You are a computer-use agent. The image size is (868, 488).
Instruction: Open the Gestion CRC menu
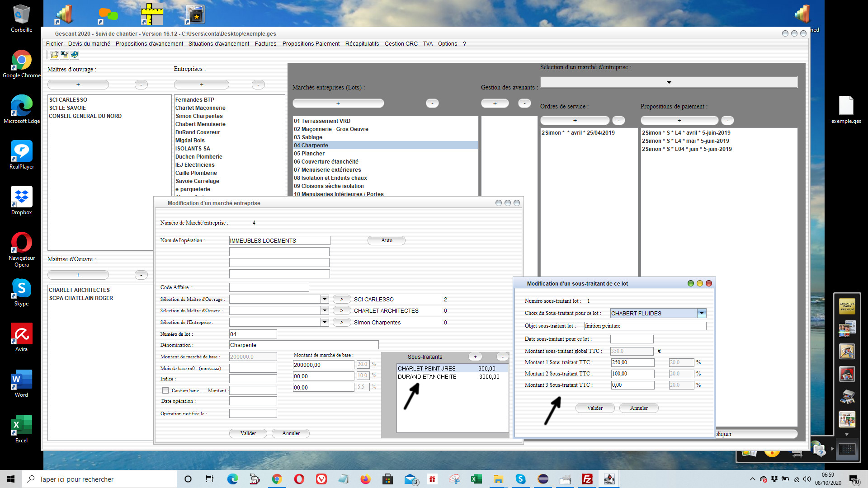click(x=401, y=44)
